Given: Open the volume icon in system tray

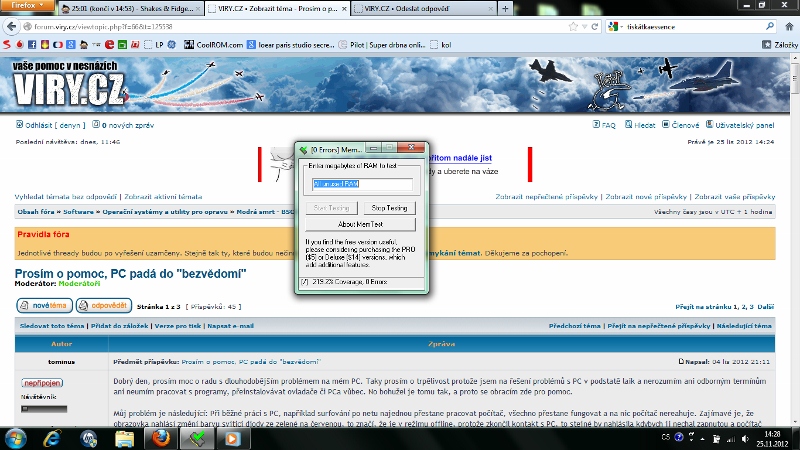Looking at the screenshot, I should pyautogui.click(x=745, y=439).
